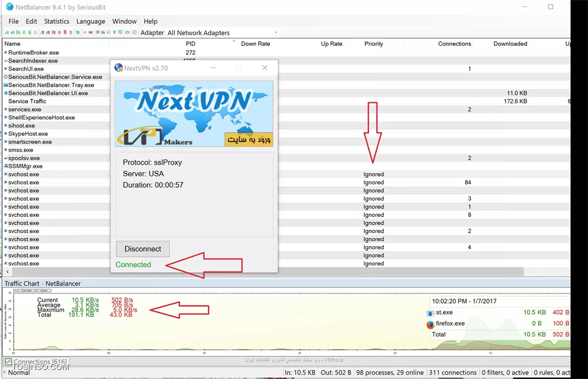Click the 98 processes, 29 online status entry
The width and height of the screenshot is (588, 379).
390,373
